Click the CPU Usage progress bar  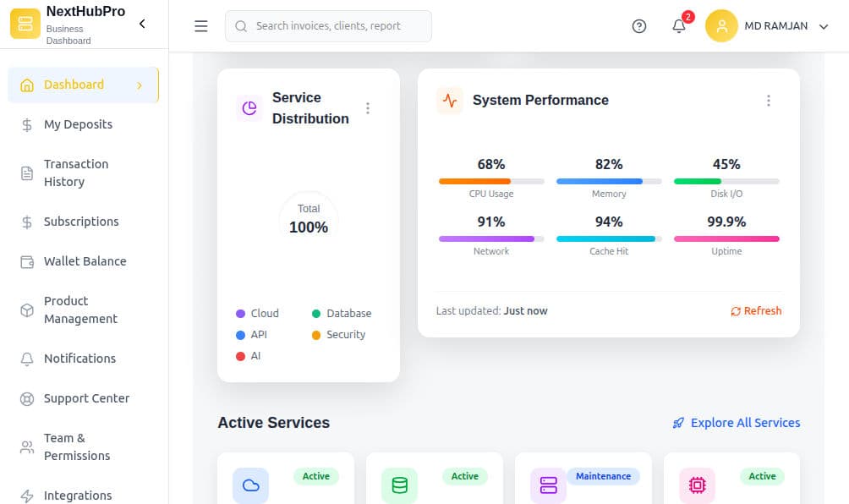(490, 180)
